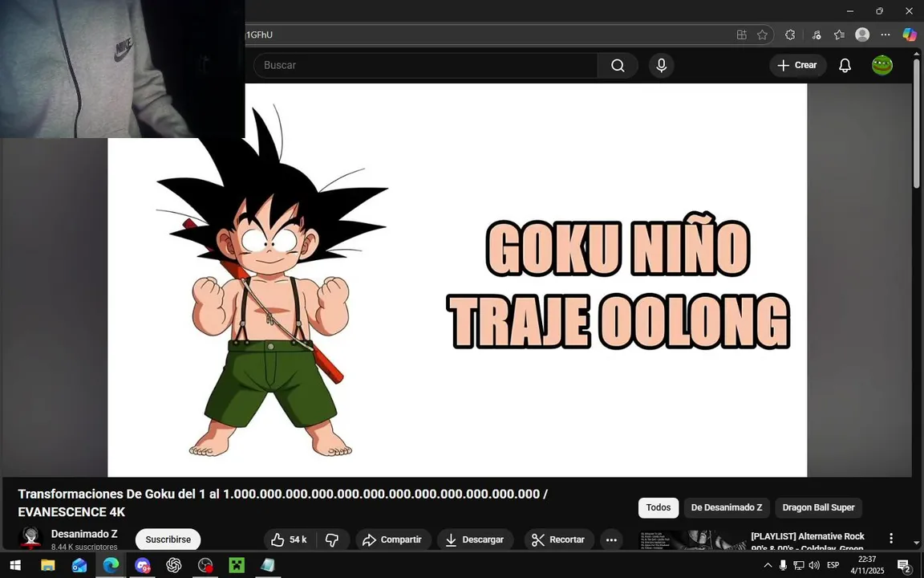
Task: Open Edge Settings and more menu
Action: tap(885, 35)
